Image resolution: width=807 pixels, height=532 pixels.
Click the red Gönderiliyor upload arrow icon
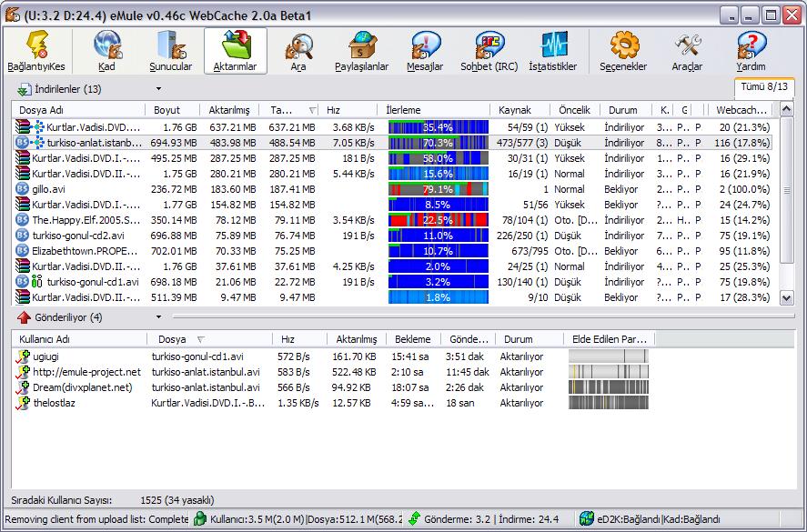pos(24,317)
